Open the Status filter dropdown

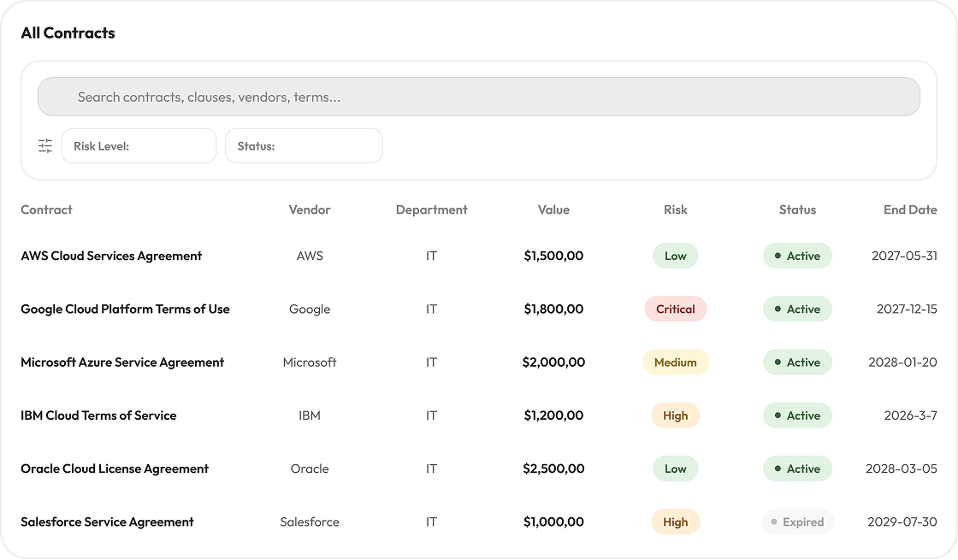click(x=304, y=146)
